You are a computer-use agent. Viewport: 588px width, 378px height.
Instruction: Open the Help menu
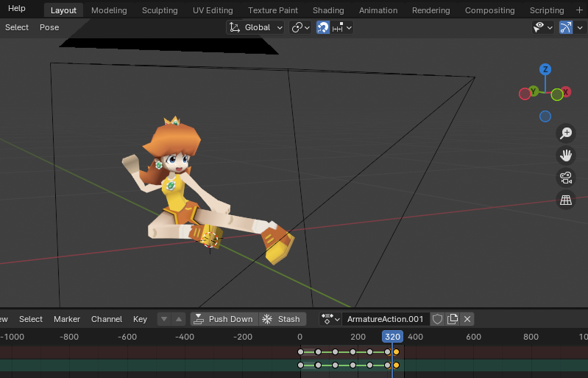pos(16,8)
